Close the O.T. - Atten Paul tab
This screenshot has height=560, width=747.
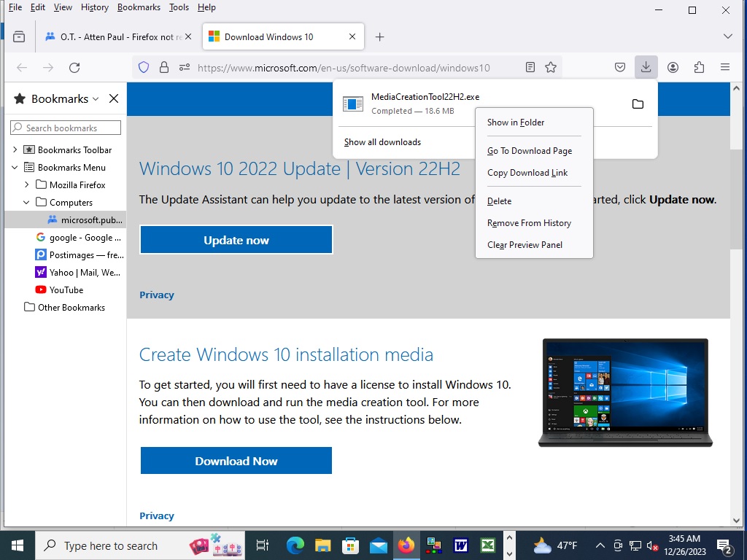click(188, 36)
